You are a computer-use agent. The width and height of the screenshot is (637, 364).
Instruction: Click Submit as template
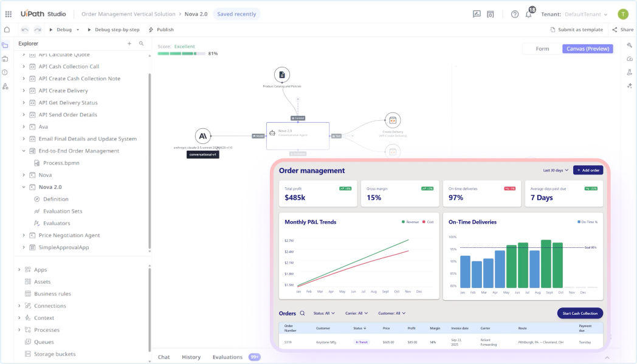click(576, 30)
